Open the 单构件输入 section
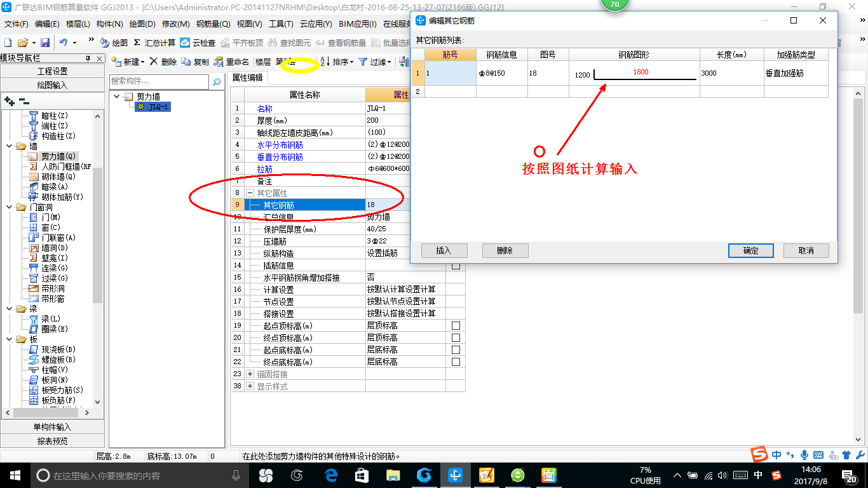 tap(52, 427)
